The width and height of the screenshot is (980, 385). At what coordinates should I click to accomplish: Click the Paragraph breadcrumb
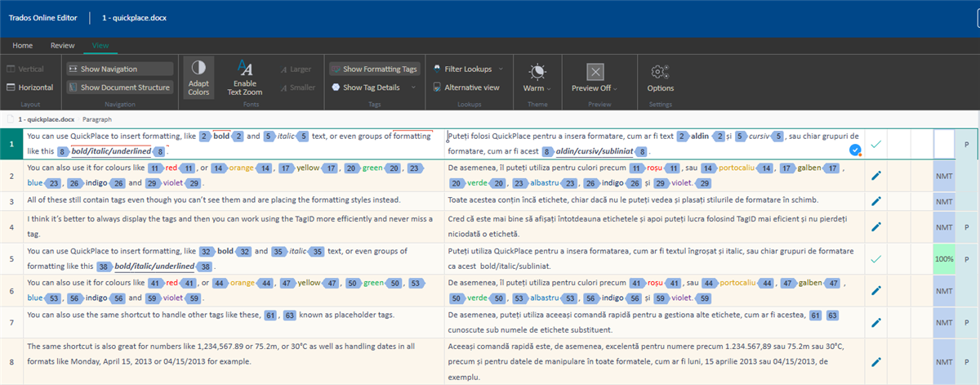tap(97, 119)
